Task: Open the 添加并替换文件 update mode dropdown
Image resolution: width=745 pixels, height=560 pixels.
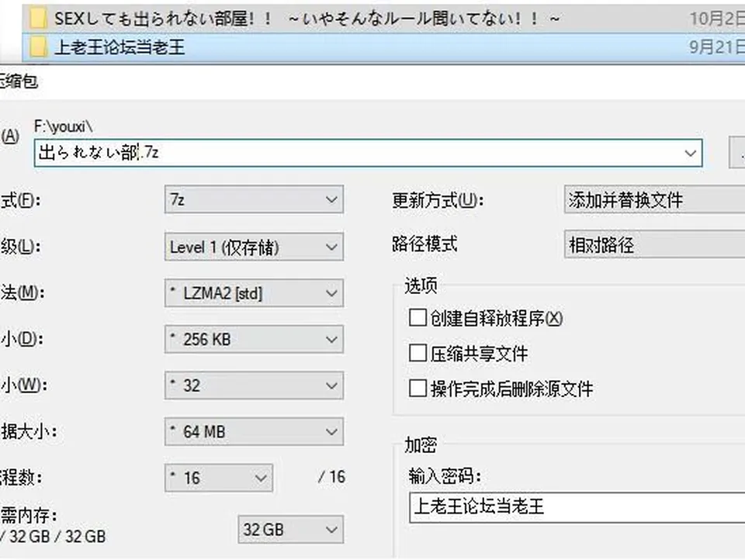Action: pyautogui.click(x=655, y=199)
